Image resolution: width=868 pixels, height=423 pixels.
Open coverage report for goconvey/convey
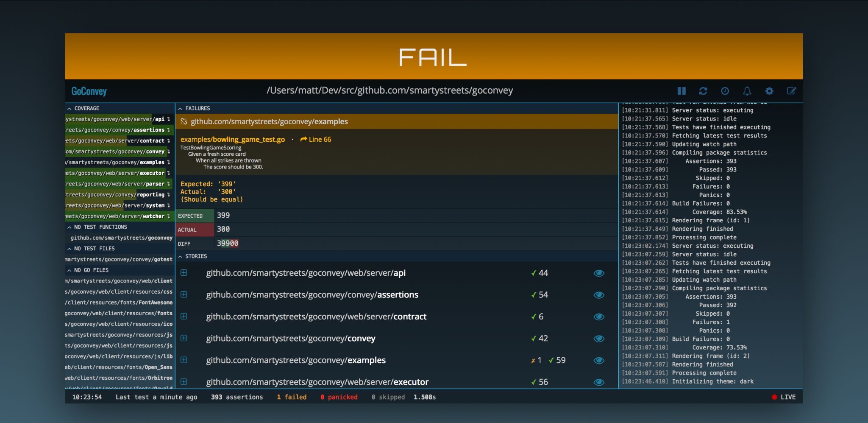click(120, 151)
